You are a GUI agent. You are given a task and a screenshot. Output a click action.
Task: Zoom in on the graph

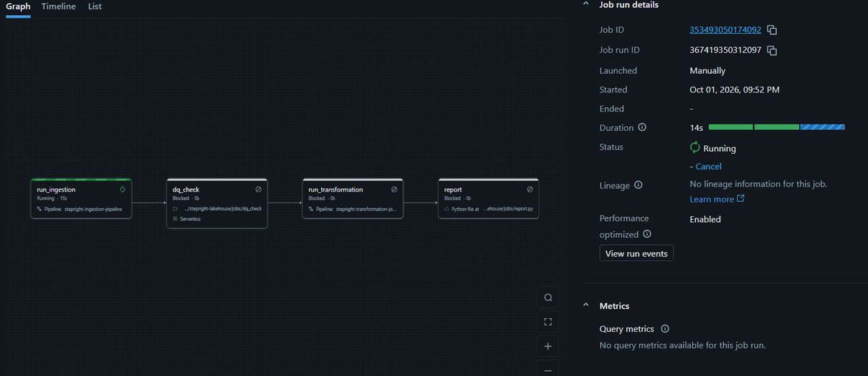(x=548, y=346)
